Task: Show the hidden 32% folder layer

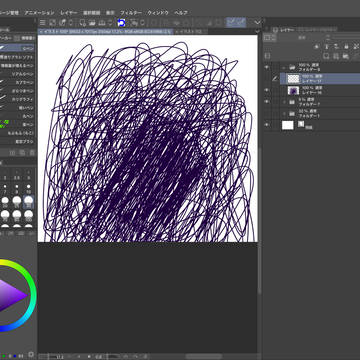Action: [x=266, y=113]
